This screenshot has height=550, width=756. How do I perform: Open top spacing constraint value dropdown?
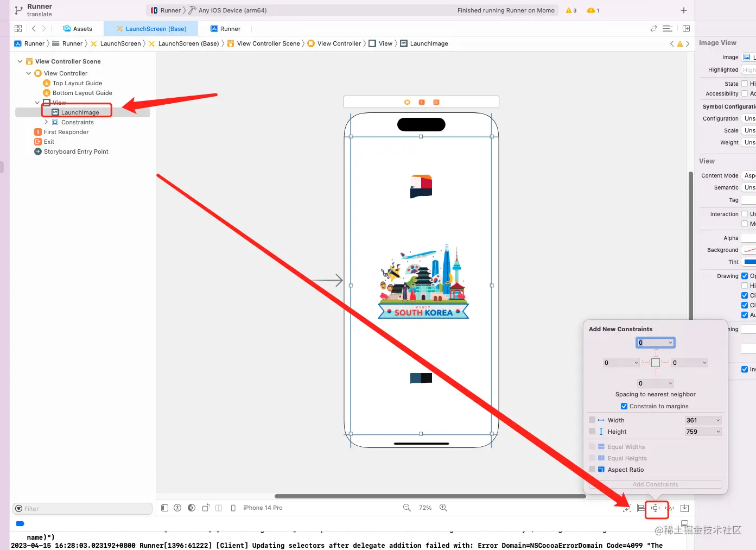click(671, 343)
